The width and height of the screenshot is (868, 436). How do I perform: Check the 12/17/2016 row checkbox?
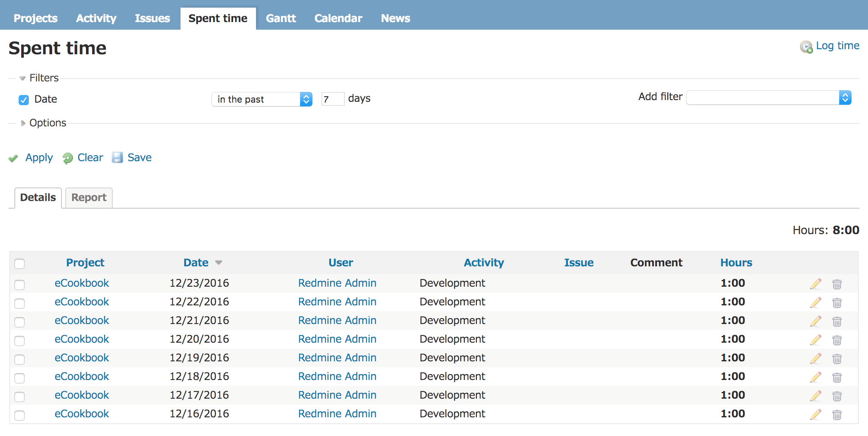coord(19,396)
